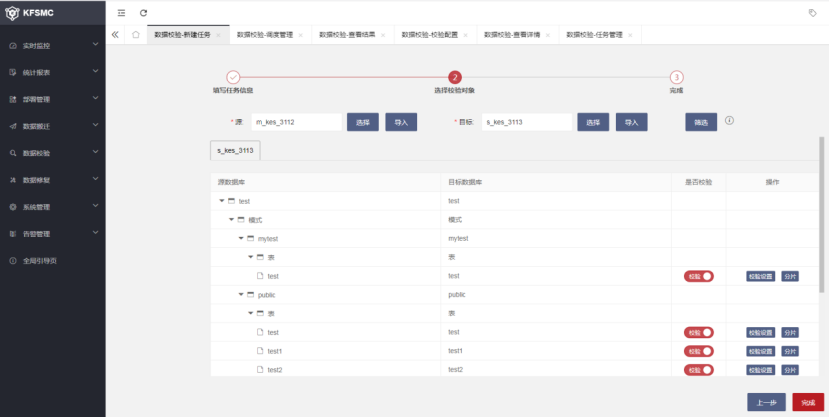
Task: Click the info icon next to 筛选
Action: [x=729, y=121]
